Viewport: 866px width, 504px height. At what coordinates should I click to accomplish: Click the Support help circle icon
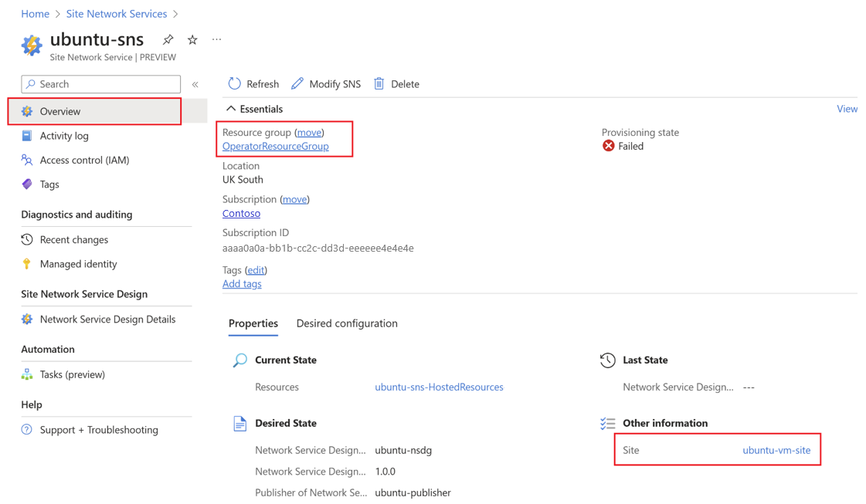[26, 429]
